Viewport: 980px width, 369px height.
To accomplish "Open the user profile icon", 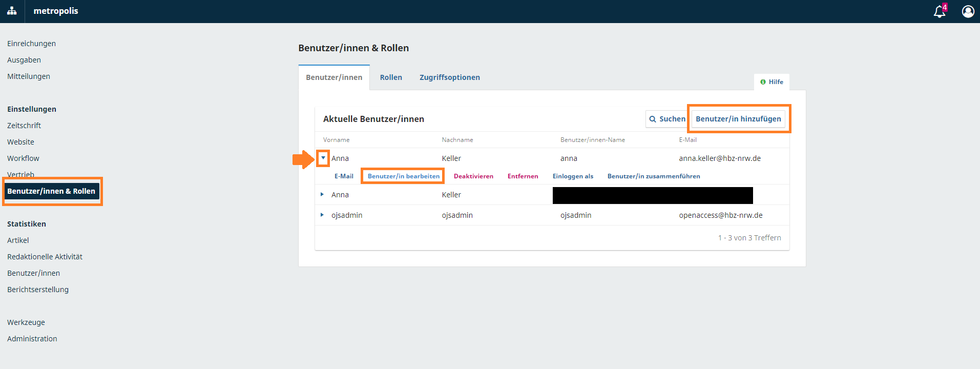I will pyautogui.click(x=968, y=11).
